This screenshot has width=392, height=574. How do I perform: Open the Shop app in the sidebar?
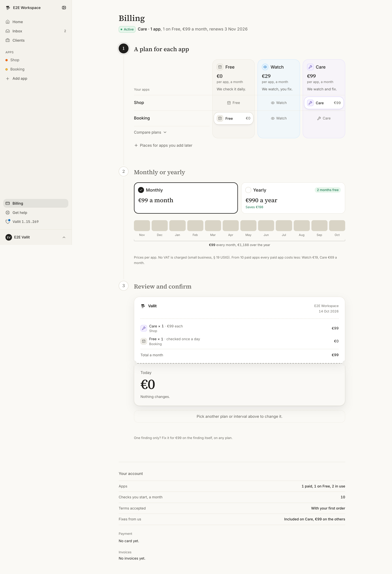coord(36,60)
